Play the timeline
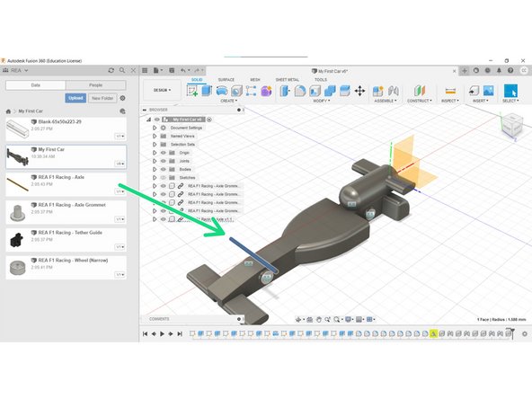This screenshot has width=532, height=399. click(x=162, y=334)
